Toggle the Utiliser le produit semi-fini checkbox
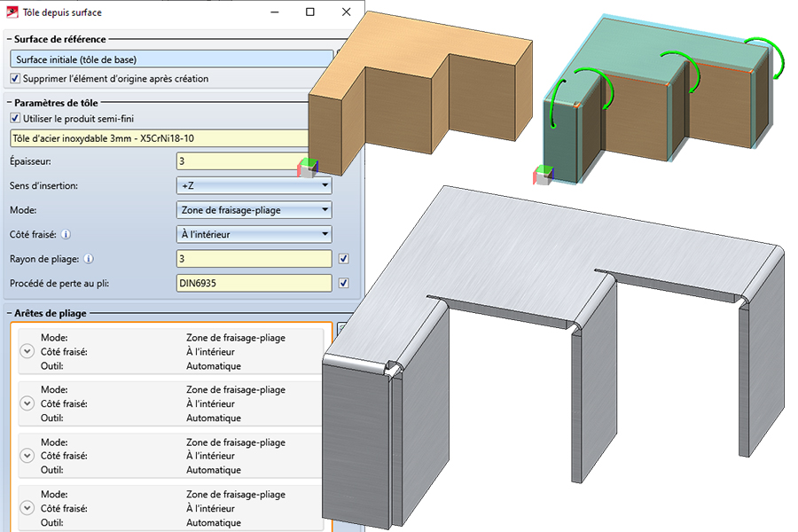798x532 pixels. click(x=14, y=118)
